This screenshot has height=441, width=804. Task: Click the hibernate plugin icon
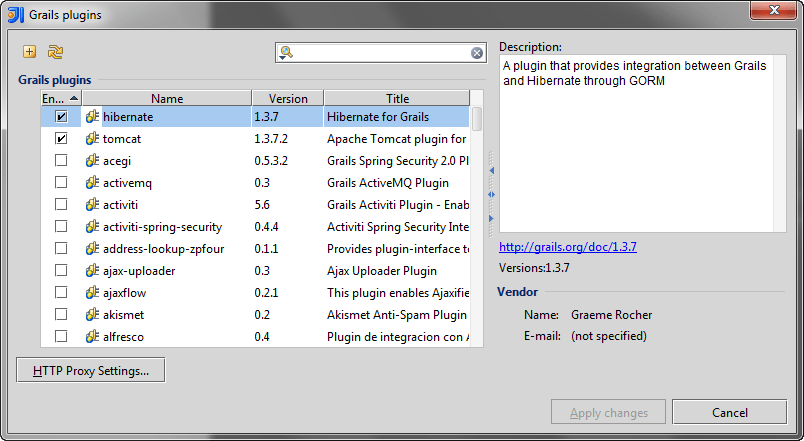pyautogui.click(x=92, y=117)
